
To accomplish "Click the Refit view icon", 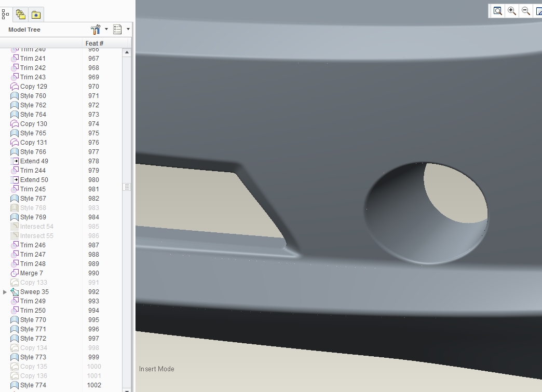I will [498, 11].
